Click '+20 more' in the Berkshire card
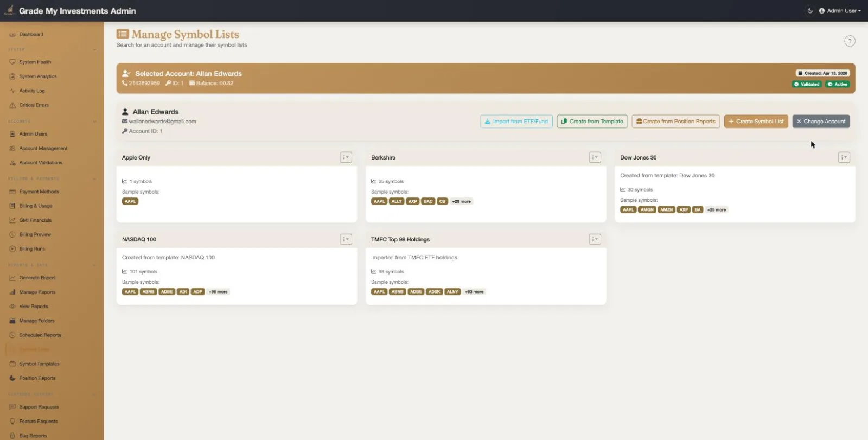This screenshot has height=440, width=868. 462,201
